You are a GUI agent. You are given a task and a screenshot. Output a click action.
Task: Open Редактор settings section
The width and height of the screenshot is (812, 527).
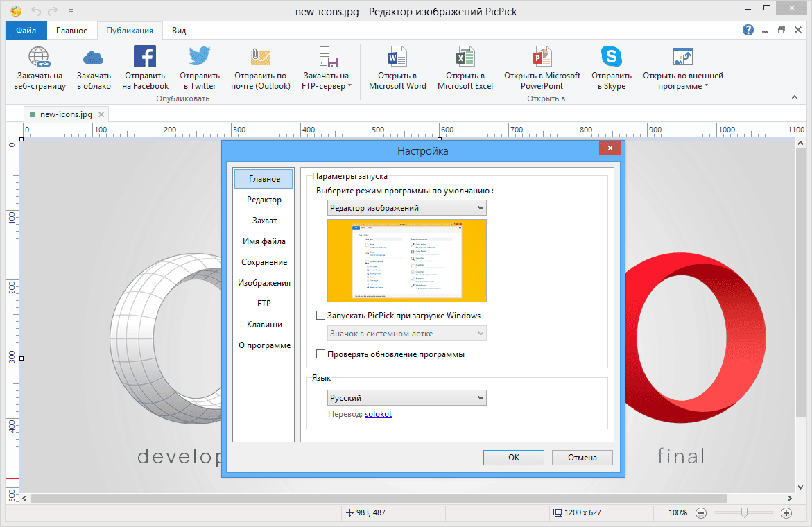tap(264, 199)
